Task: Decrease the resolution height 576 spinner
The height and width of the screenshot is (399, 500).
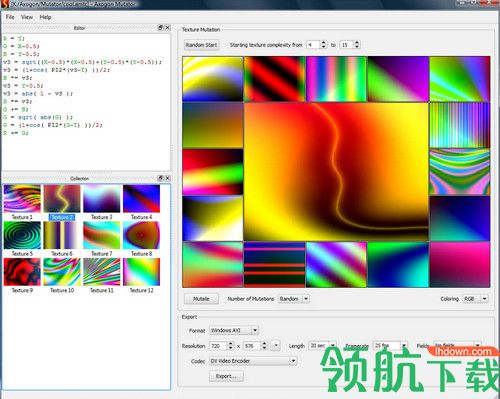Action: point(264,348)
